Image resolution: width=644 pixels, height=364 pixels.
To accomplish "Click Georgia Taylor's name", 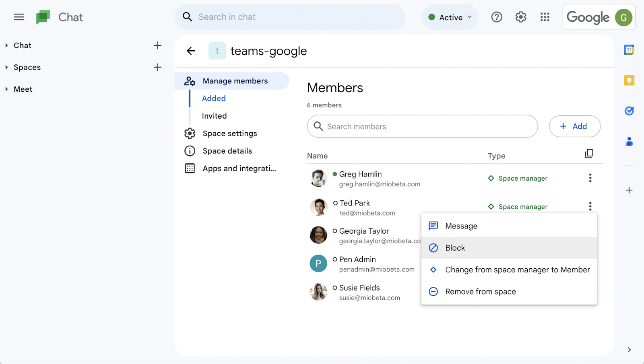I will pyautogui.click(x=364, y=231).
